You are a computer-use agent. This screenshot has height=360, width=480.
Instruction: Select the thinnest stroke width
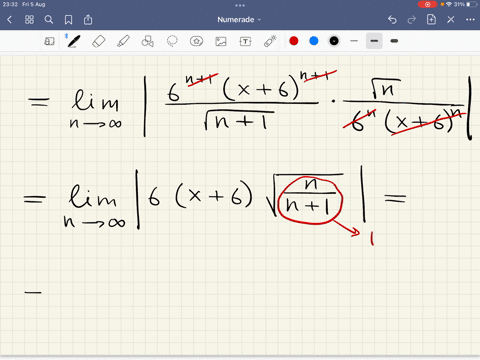click(354, 41)
